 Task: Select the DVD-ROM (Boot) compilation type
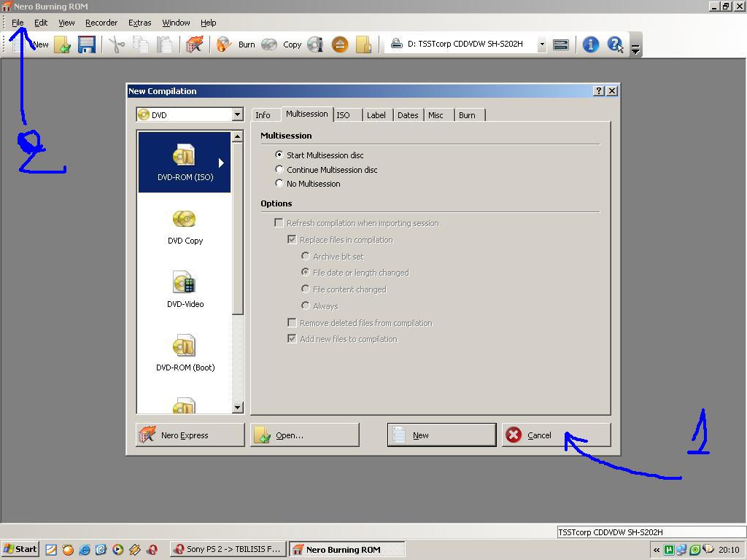point(185,353)
